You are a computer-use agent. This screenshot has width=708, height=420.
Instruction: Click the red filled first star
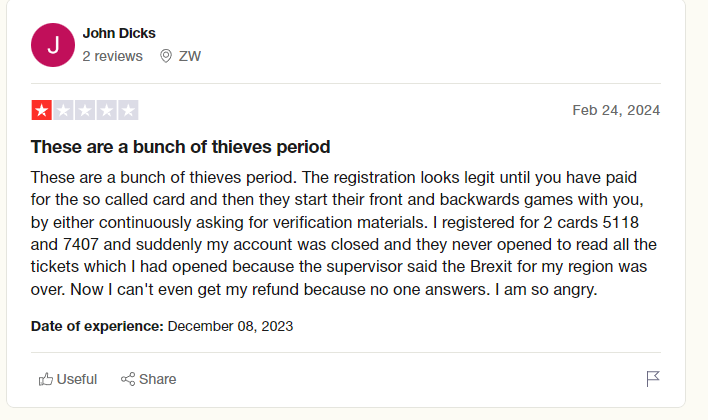[x=41, y=111]
